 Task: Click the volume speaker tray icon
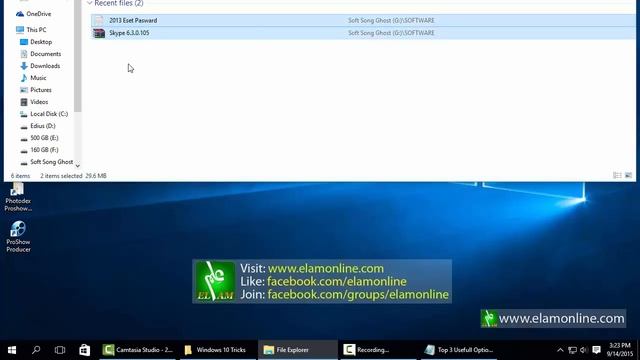584,350
